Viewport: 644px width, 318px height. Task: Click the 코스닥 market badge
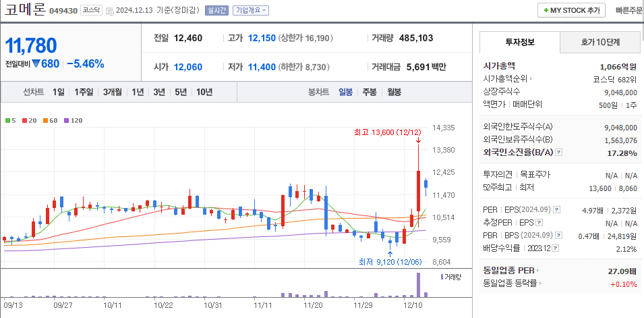tap(91, 11)
